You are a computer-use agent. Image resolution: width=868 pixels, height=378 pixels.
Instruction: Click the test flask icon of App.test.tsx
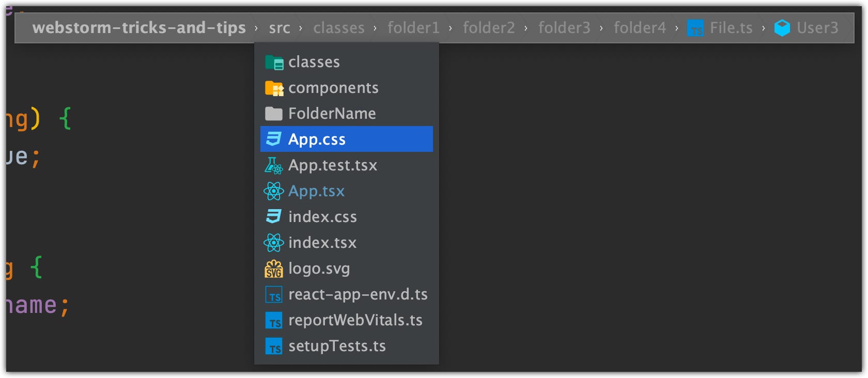click(x=273, y=165)
